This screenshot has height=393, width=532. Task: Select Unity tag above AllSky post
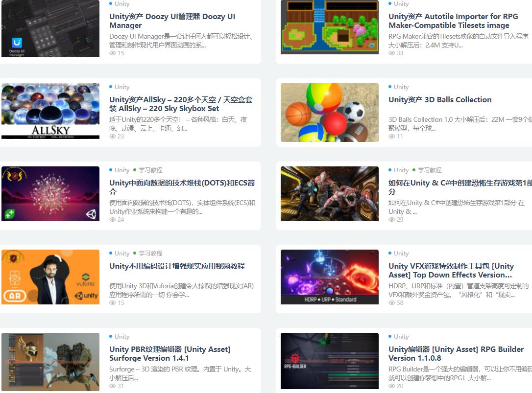(122, 87)
